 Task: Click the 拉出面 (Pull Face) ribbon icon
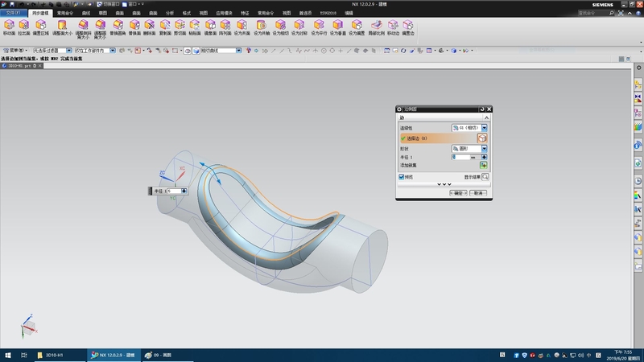(x=26, y=27)
